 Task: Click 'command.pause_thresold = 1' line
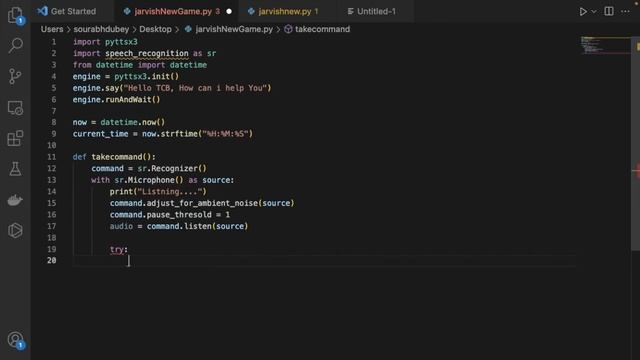tap(169, 215)
